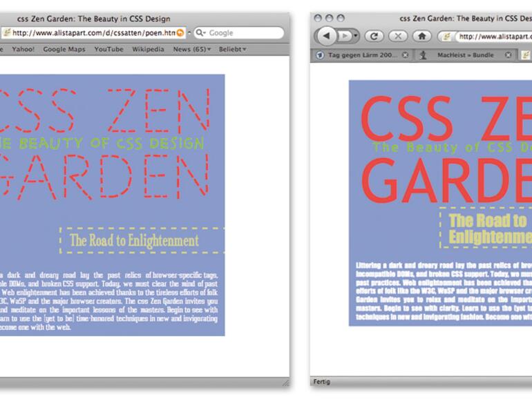Switch to the 'MacHeist » Bundle' tab
The width and height of the screenshot is (532, 399).
(466, 55)
